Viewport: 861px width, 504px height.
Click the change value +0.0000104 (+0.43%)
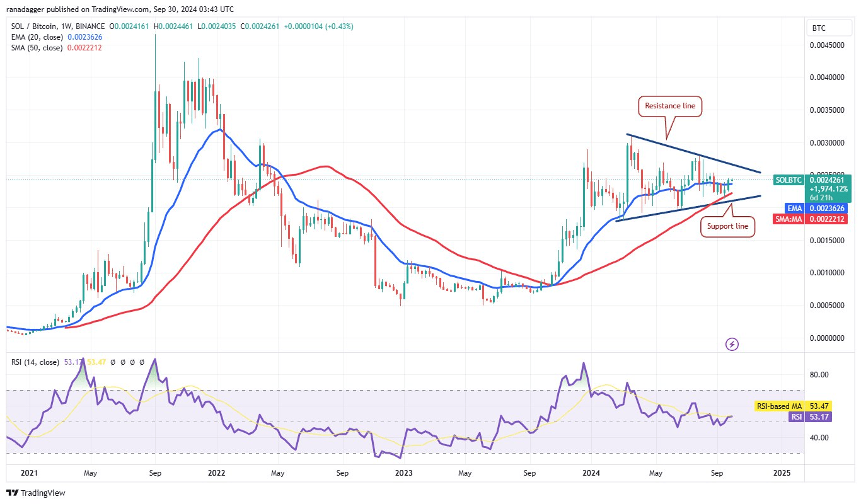pyautogui.click(x=318, y=26)
